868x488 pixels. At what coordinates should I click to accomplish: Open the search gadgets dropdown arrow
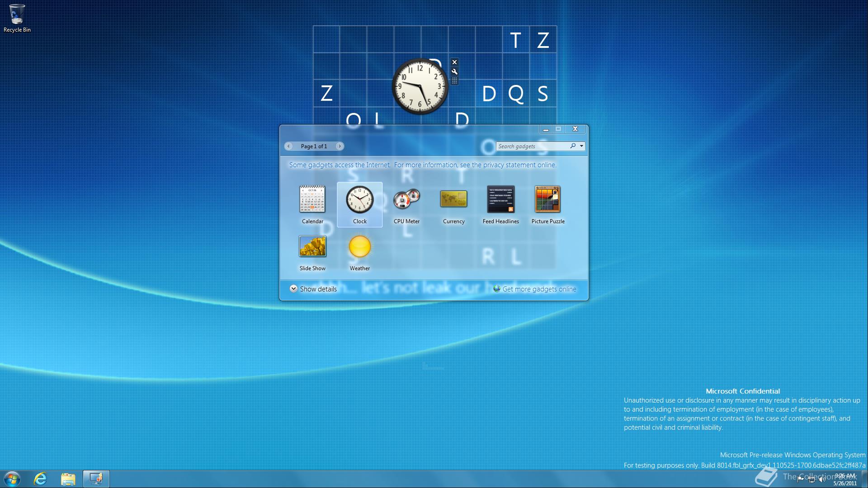pos(580,146)
